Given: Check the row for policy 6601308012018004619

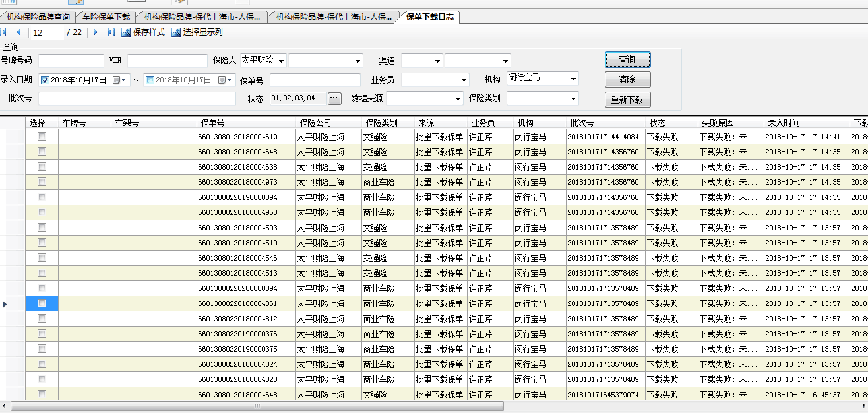Looking at the screenshot, I should click(42, 137).
